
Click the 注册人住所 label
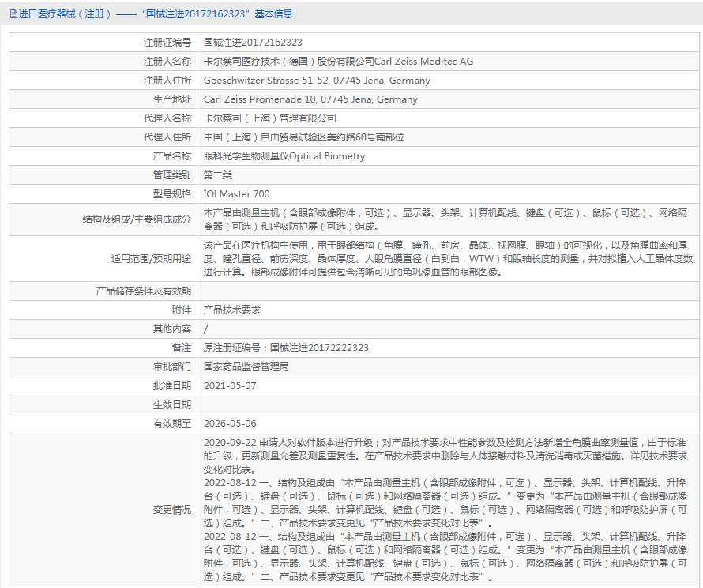[167, 81]
